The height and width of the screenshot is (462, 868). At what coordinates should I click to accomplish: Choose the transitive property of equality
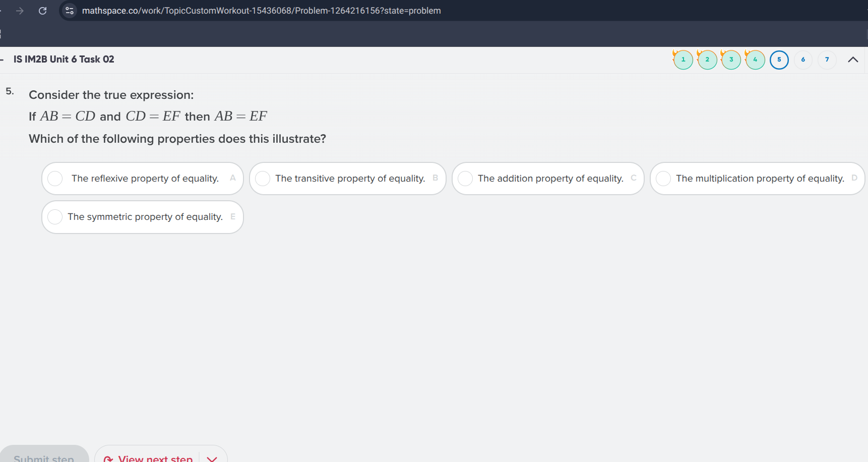[x=348, y=179]
